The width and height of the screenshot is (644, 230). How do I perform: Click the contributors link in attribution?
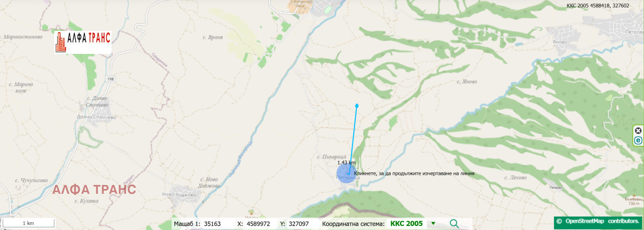(x=623, y=221)
